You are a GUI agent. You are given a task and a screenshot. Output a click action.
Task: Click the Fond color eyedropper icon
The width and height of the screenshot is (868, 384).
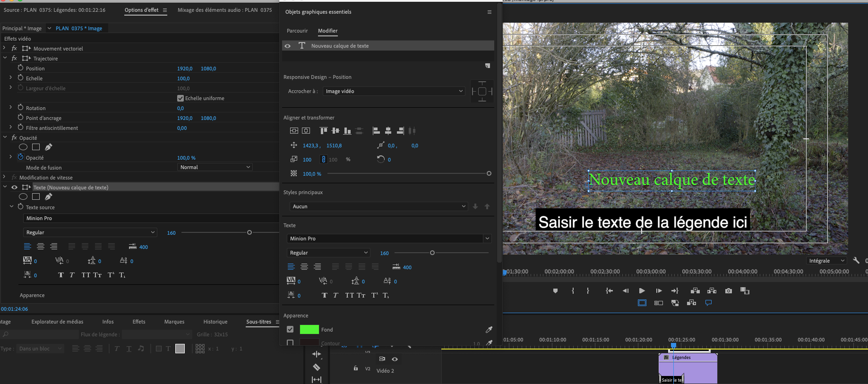(x=489, y=330)
